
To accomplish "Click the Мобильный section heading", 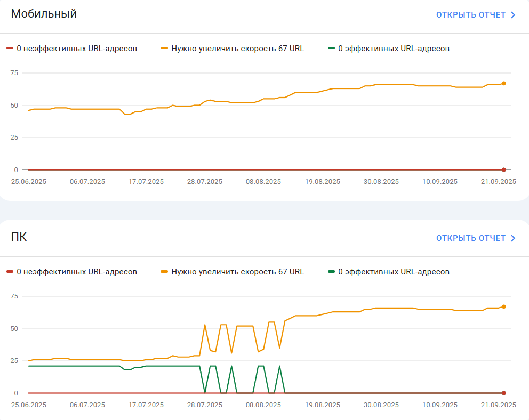I will point(44,14).
